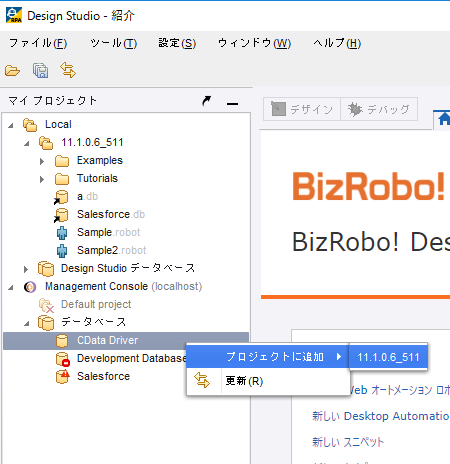Choose プロジェクトに追加 in context menu
This screenshot has height=464, width=450.
(x=268, y=357)
